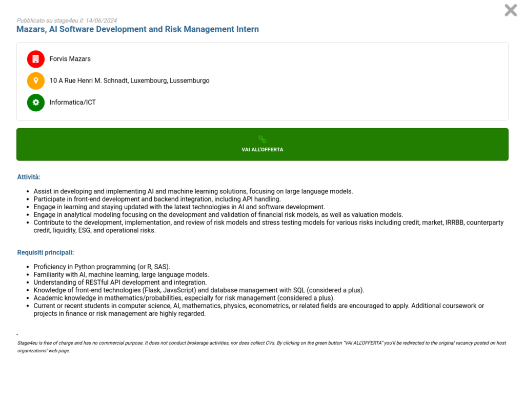
Task: Click the chain link icon on green banner
Action: (262, 139)
